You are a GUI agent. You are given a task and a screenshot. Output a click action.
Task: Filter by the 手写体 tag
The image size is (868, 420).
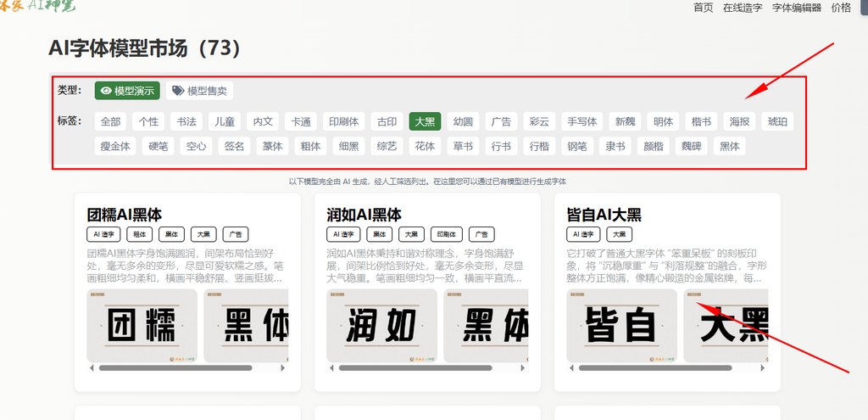click(x=582, y=121)
